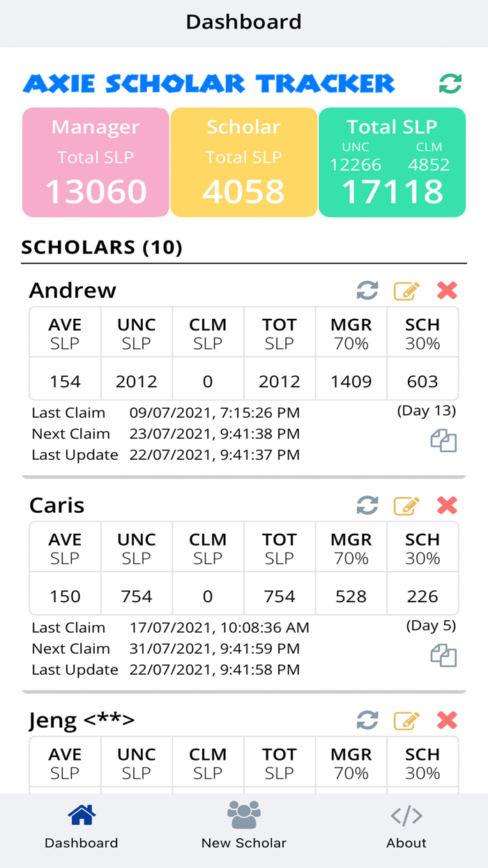Delete Caris from scholars list
488x868 pixels.
point(446,506)
